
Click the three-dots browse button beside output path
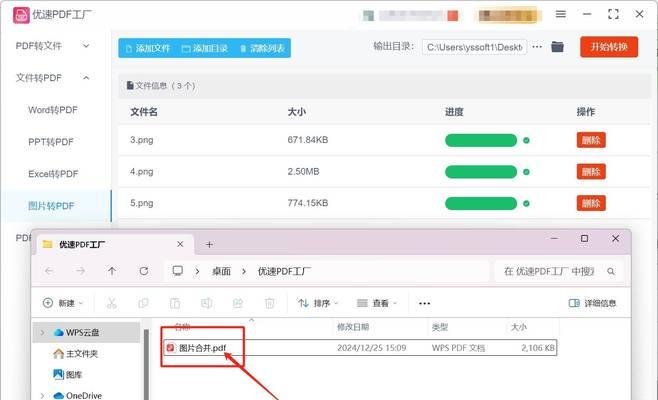(537, 47)
